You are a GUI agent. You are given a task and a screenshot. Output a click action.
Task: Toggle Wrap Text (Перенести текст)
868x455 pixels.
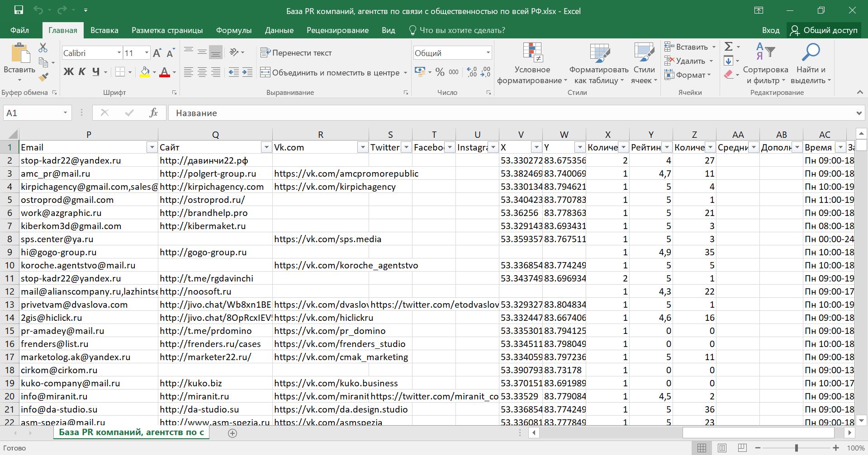tap(296, 53)
